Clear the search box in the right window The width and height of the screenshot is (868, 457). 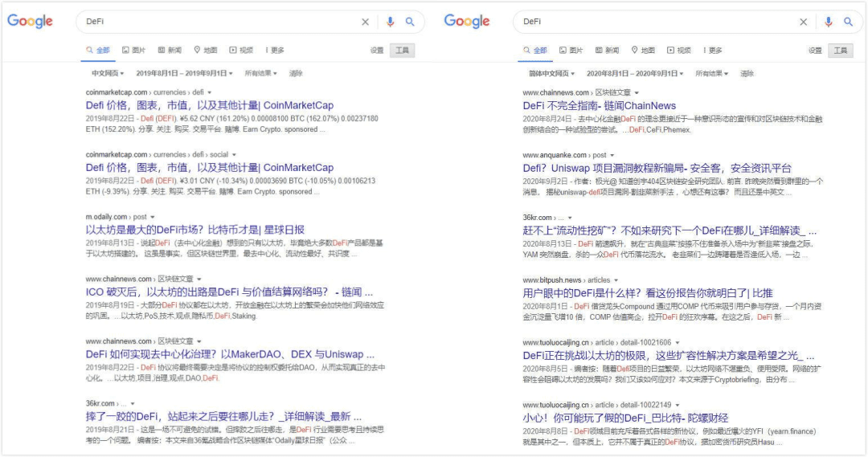pos(803,22)
